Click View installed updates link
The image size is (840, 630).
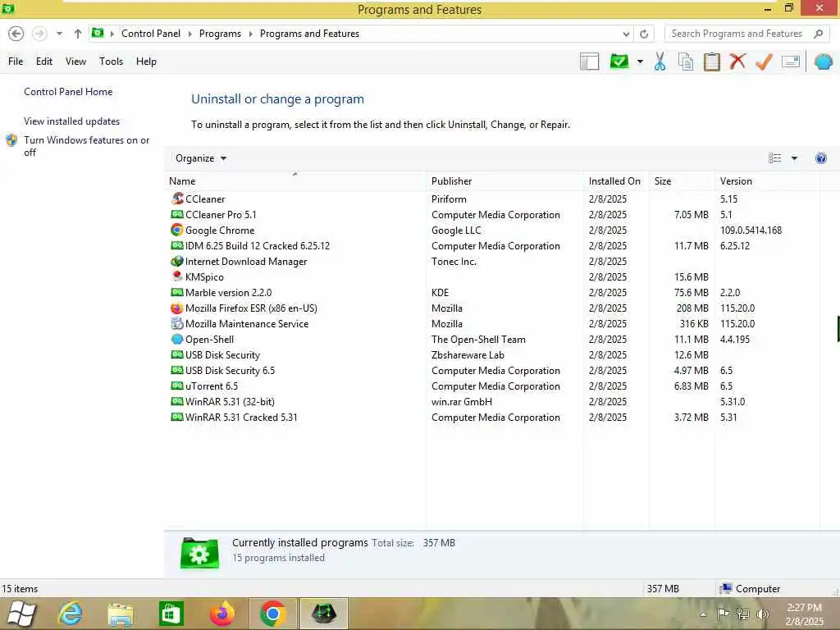click(72, 121)
